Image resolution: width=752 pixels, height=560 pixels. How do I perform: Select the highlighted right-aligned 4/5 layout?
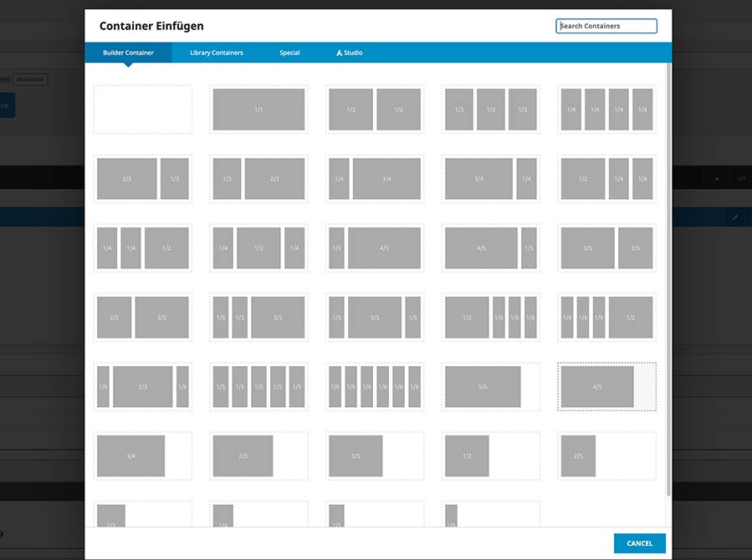point(606,386)
